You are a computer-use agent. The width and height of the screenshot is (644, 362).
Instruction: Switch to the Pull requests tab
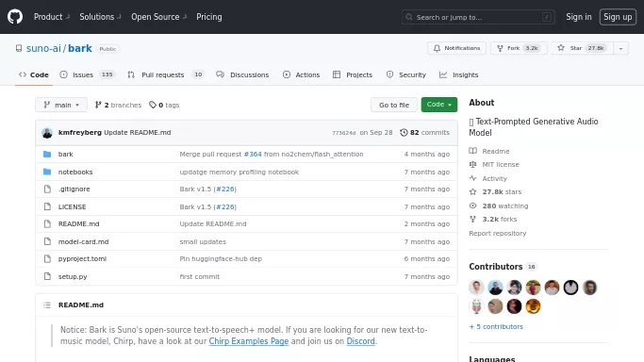pos(166,74)
